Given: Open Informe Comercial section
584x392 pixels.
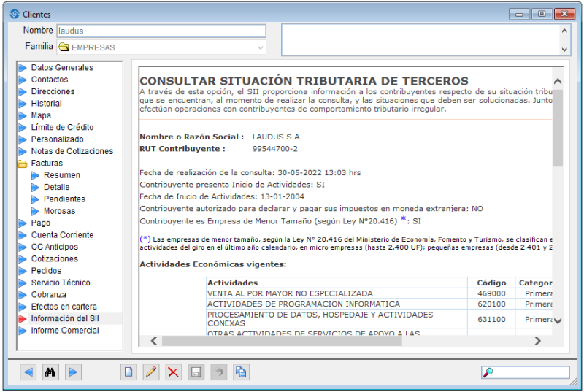Looking at the screenshot, I should 65,331.
